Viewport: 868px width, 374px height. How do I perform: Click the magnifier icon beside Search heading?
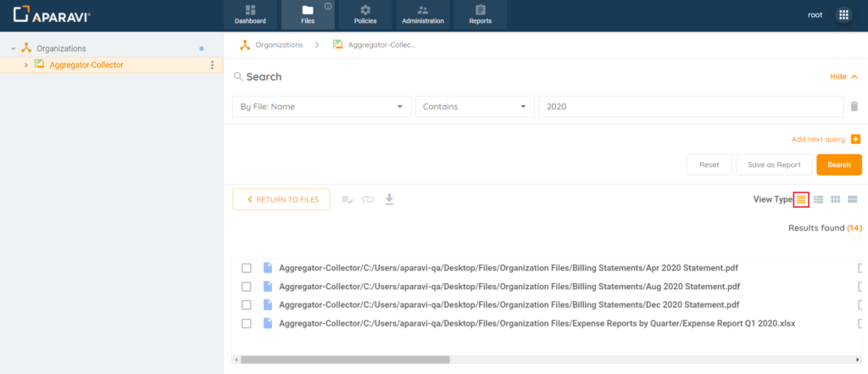238,76
